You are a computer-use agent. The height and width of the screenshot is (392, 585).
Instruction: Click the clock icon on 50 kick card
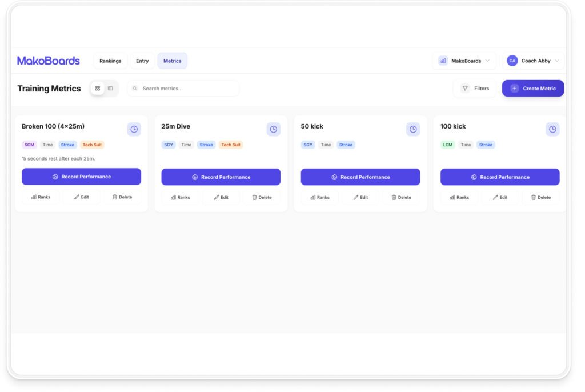click(x=412, y=129)
